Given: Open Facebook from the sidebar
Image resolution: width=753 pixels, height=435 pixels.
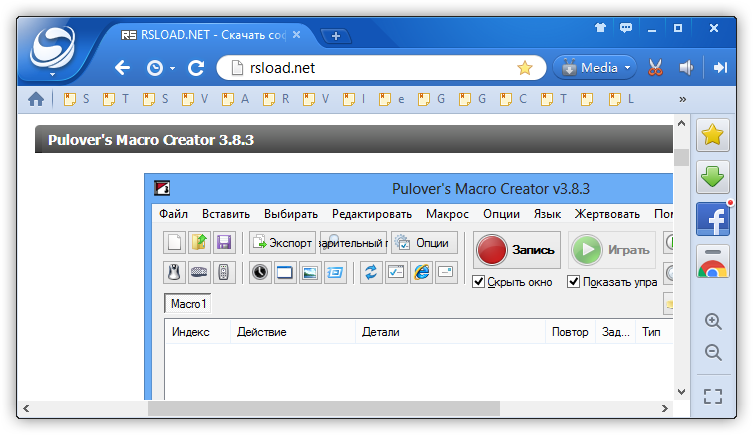Looking at the screenshot, I should click(x=713, y=219).
